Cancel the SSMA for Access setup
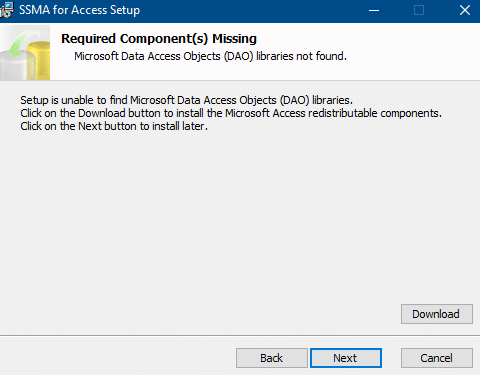This screenshot has height=375, width=480. [x=437, y=358]
